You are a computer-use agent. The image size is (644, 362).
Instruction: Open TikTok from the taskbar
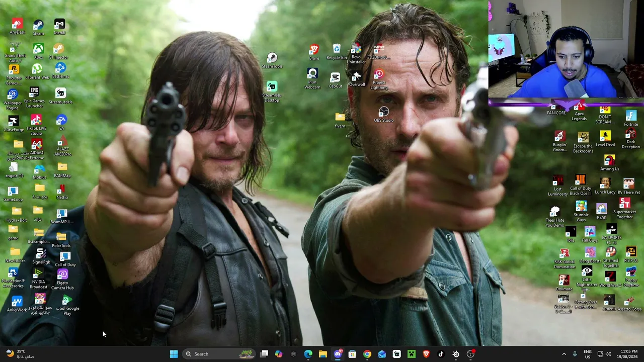click(x=441, y=354)
